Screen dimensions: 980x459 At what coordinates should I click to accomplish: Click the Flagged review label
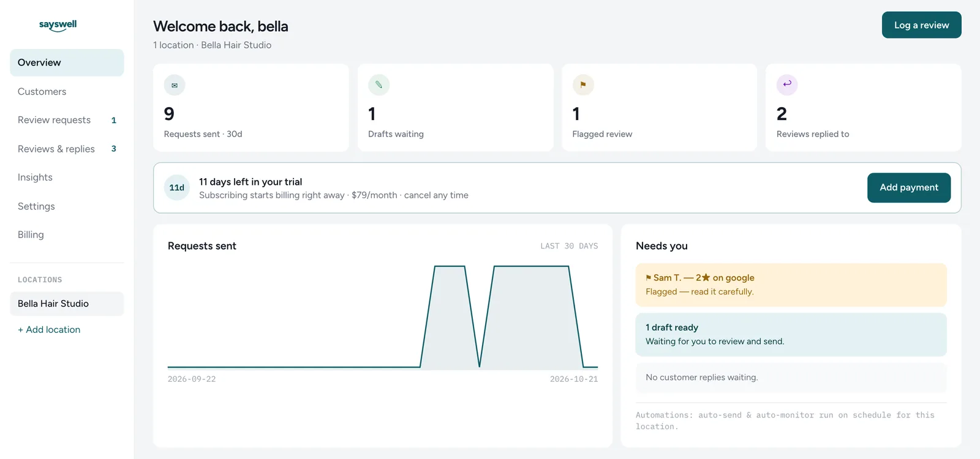[x=602, y=134]
